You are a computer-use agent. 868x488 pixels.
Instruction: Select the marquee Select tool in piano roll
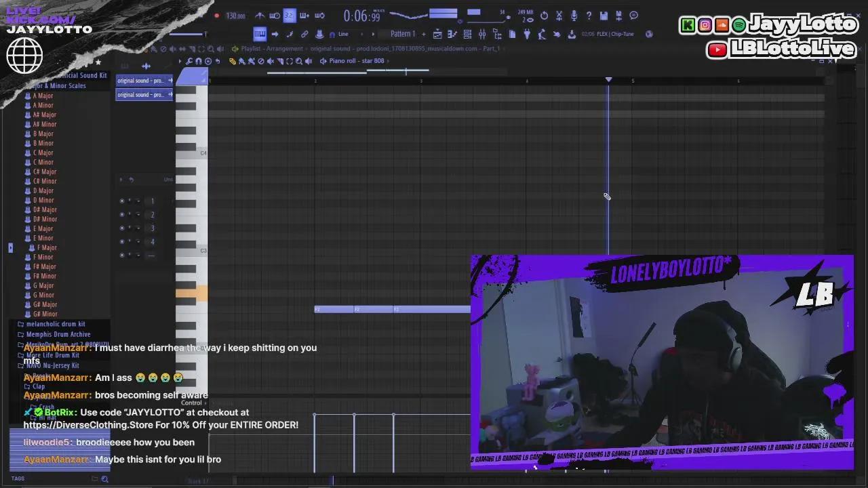pyautogui.click(x=290, y=61)
